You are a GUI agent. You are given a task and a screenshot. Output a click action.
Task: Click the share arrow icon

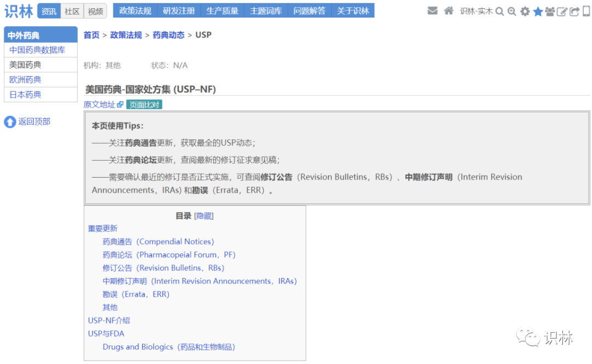click(x=574, y=12)
